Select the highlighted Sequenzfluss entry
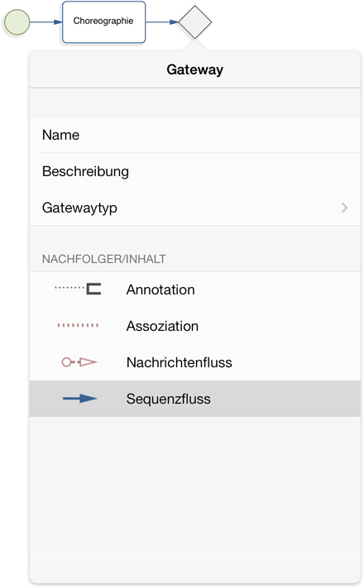 (x=194, y=399)
